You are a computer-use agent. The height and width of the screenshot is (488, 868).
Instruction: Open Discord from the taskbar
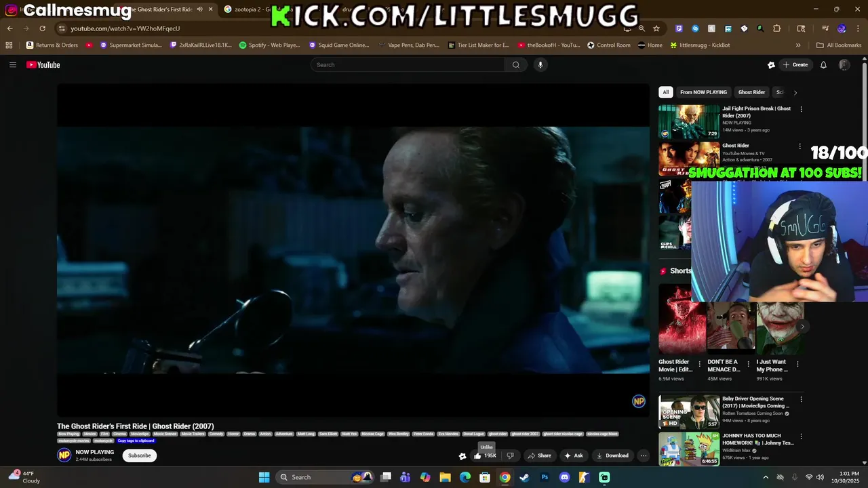coord(564,477)
